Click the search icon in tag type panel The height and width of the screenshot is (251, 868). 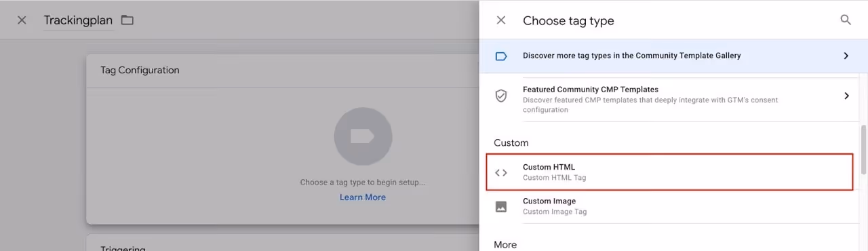point(846,20)
